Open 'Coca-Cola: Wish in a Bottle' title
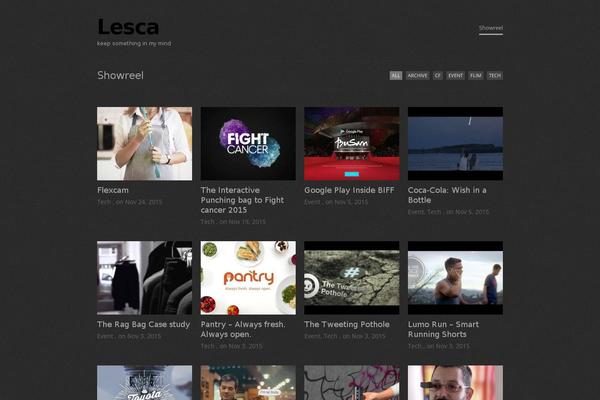600x400 pixels. point(447,195)
